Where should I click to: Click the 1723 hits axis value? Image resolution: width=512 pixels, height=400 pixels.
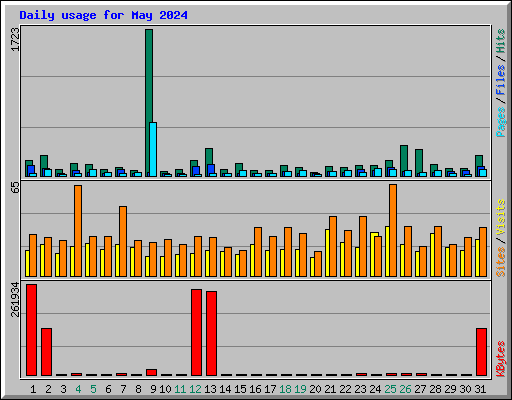pos(15,39)
